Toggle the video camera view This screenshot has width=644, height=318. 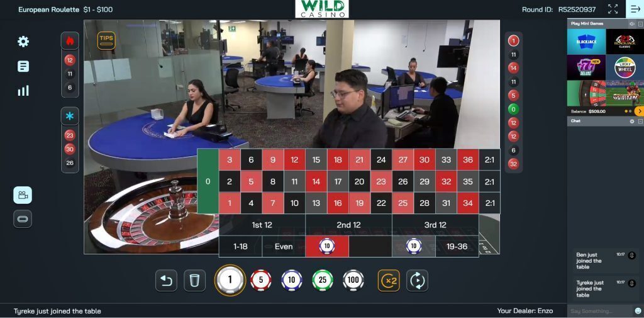23,195
